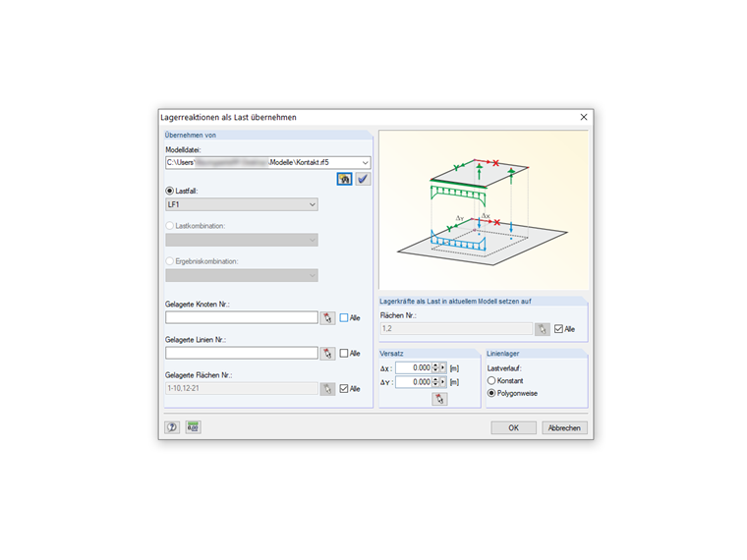Focus the Gelagerte Knoten Nr. input field
The width and height of the screenshot is (747, 560).
tap(242, 317)
